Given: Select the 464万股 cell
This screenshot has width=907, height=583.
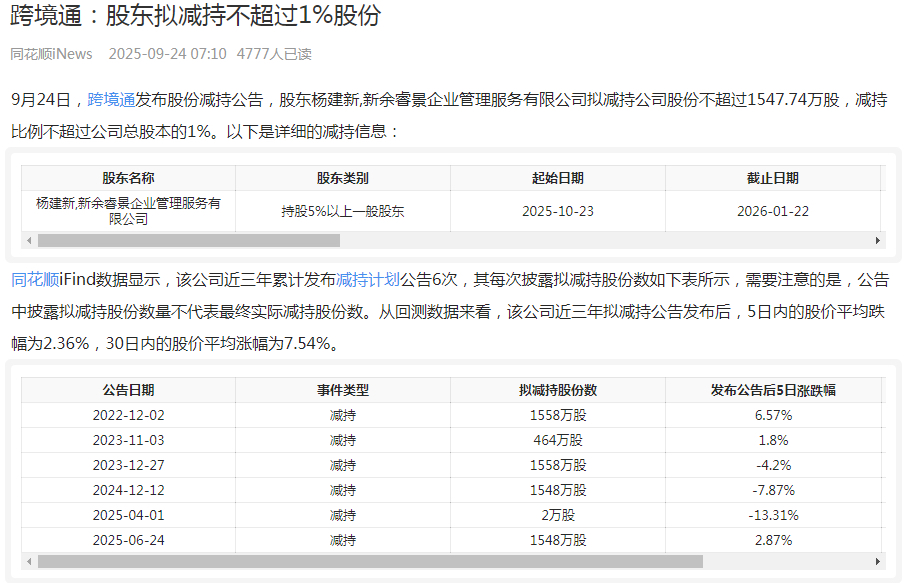Looking at the screenshot, I should click(558, 440).
